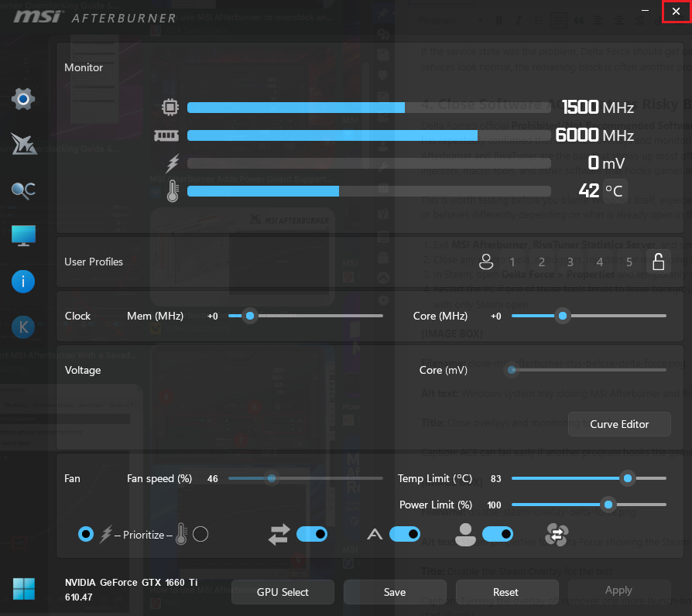Click the K icon in sidebar
692x616 pixels.
tap(23, 327)
